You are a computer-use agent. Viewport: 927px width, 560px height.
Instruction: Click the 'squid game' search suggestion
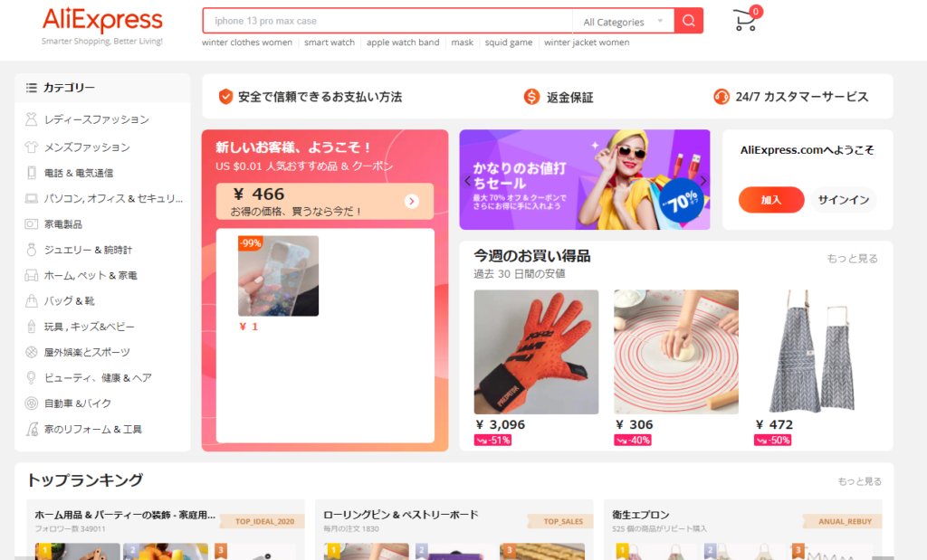(x=509, y=43)
